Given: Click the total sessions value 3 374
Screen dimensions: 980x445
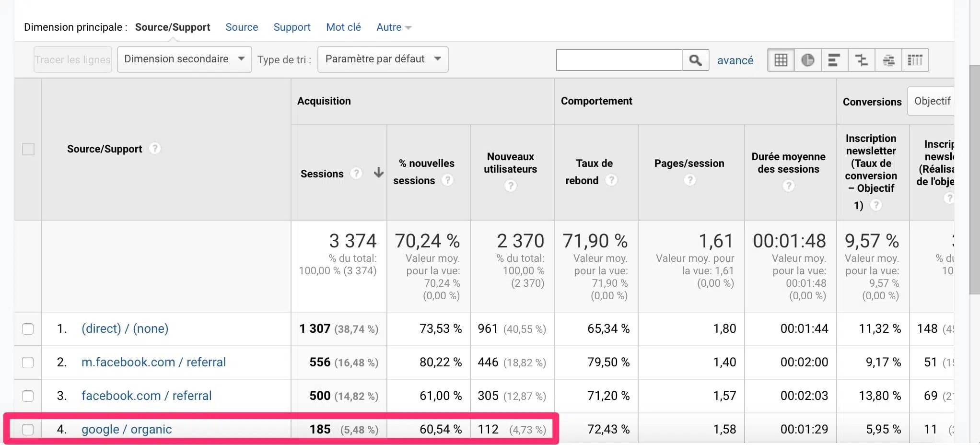Looking at the screenshot, I should pos(353,241).
